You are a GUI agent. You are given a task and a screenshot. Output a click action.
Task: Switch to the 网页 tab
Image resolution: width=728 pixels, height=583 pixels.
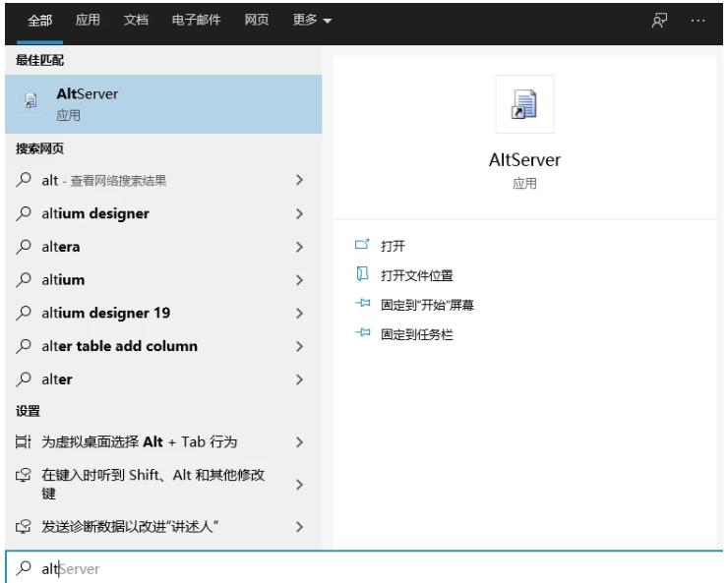click(257, 20)
